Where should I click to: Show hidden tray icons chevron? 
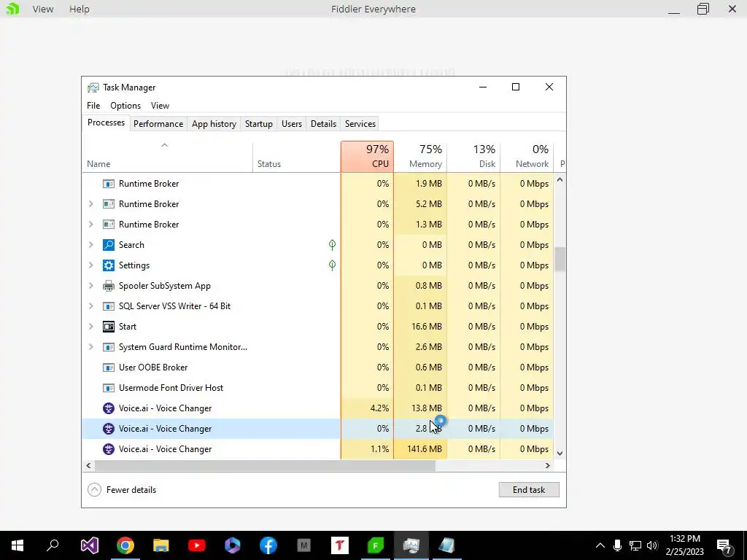click(600, 545)
